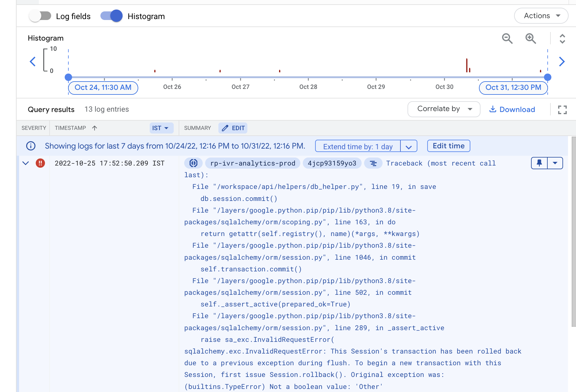Disable the Histogram toggle
Screen dimensions: 576x392
pyautogui.click(x=111, y=16)
